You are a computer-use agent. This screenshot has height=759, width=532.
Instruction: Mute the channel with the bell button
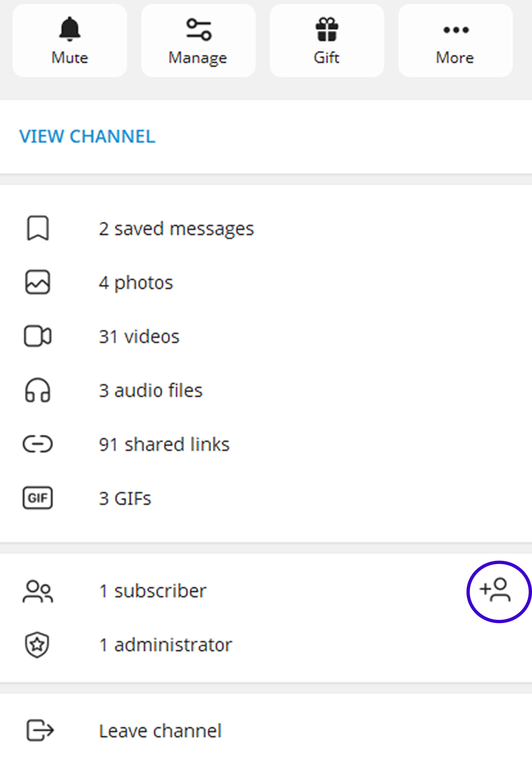pyautogui.click(x=69, y=41)
